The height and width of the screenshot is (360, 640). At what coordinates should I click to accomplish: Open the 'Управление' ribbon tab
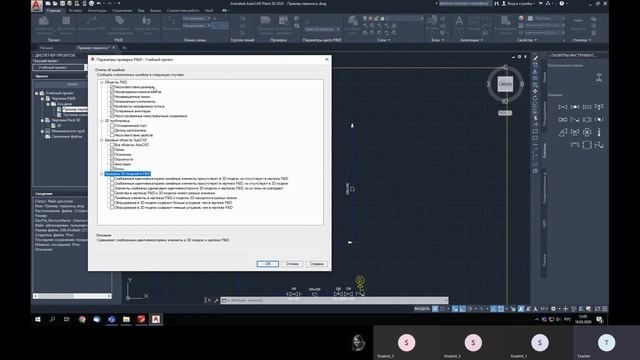(x=122, y=11)
